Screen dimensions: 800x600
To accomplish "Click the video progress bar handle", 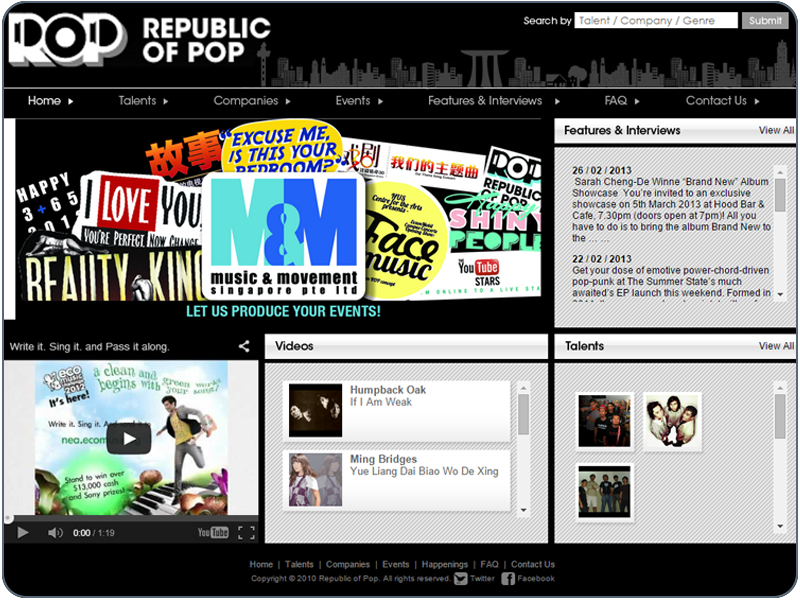I will tap(8, 519).
